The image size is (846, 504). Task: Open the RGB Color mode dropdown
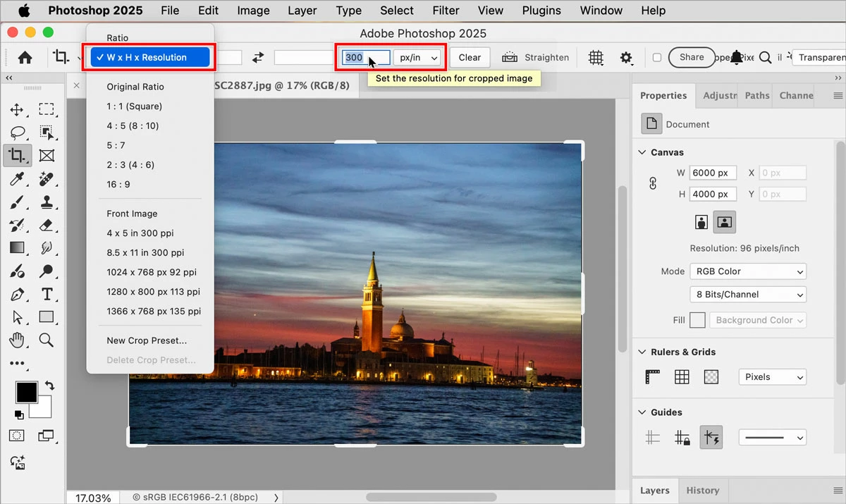click(748, 271)
